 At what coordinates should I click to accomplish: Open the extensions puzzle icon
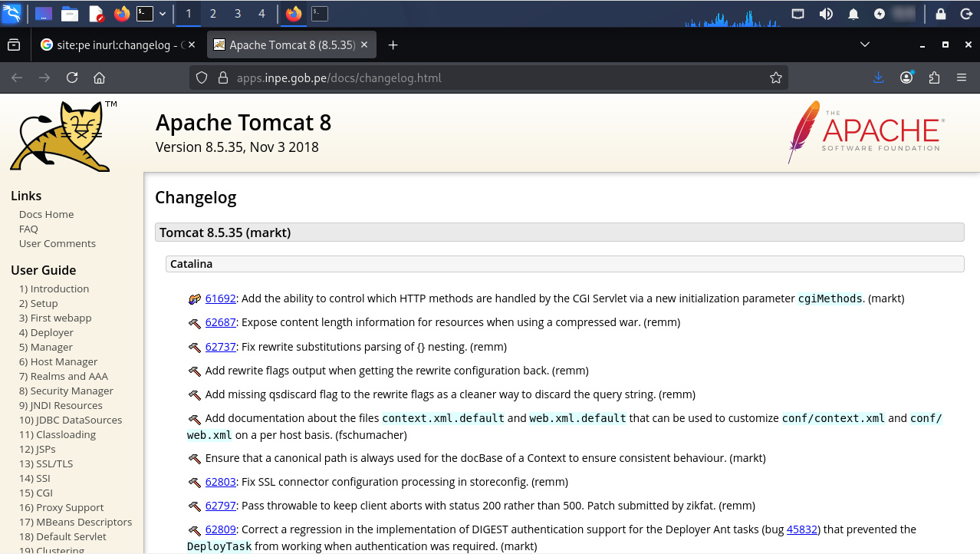click(x=934, y=77)
